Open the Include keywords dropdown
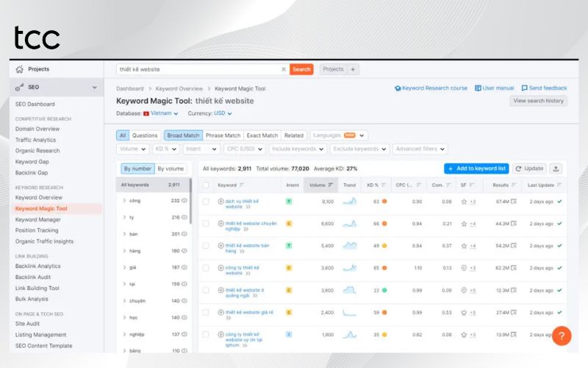 [x=298, y=149]
